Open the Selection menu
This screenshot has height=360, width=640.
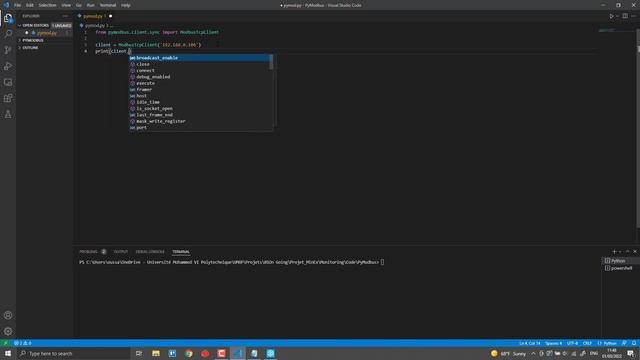click(x=47, y=5)
